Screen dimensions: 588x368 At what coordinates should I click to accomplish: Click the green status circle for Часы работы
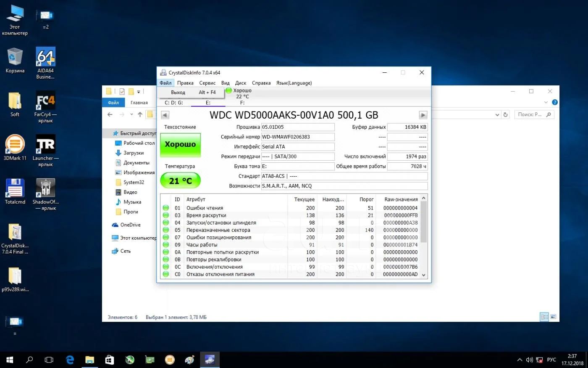[x=166, y=245]
